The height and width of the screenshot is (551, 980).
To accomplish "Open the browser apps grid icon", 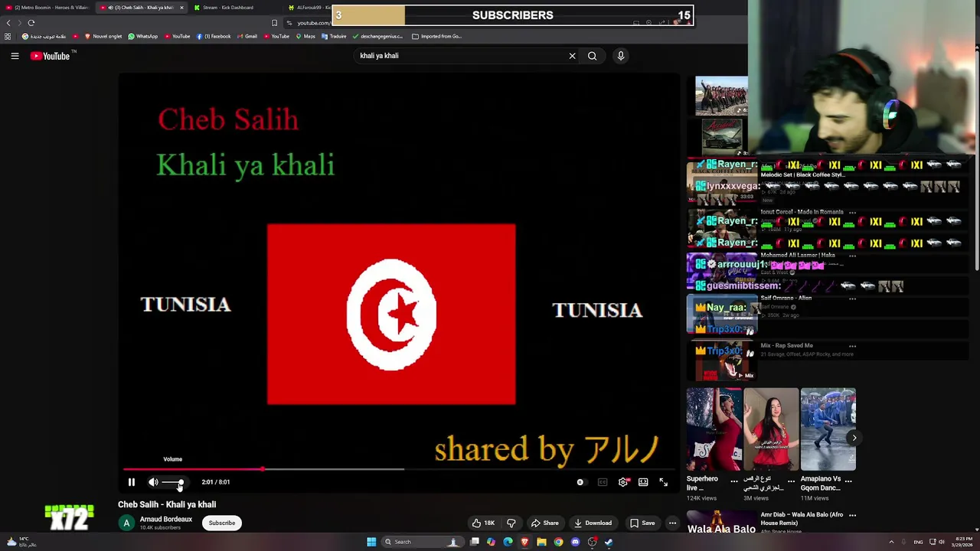I will click(8, 36).
